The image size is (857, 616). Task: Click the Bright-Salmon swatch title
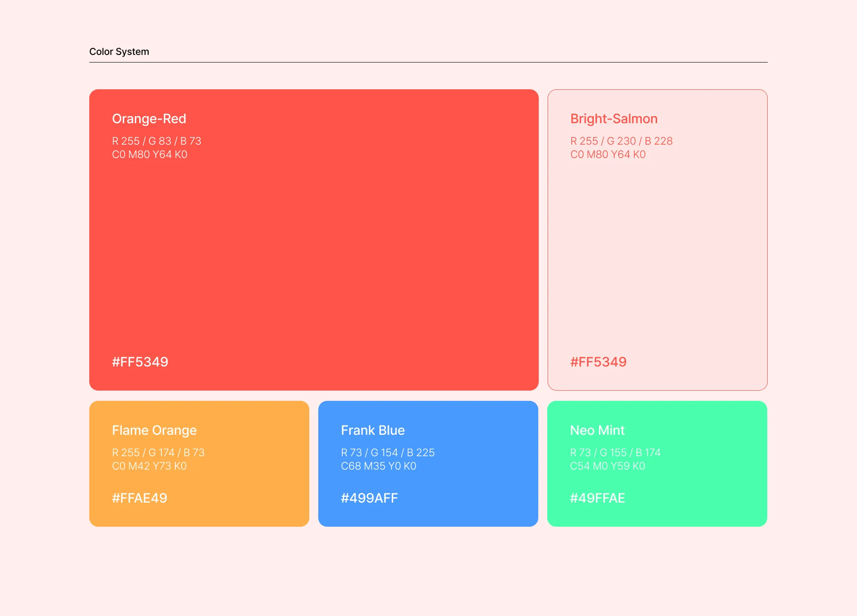(614, 119)
